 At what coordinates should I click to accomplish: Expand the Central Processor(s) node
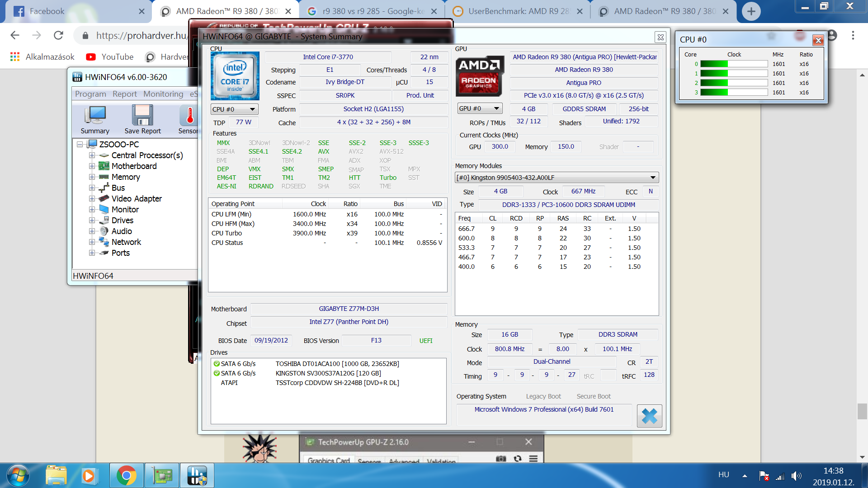(x=92, y=155)
